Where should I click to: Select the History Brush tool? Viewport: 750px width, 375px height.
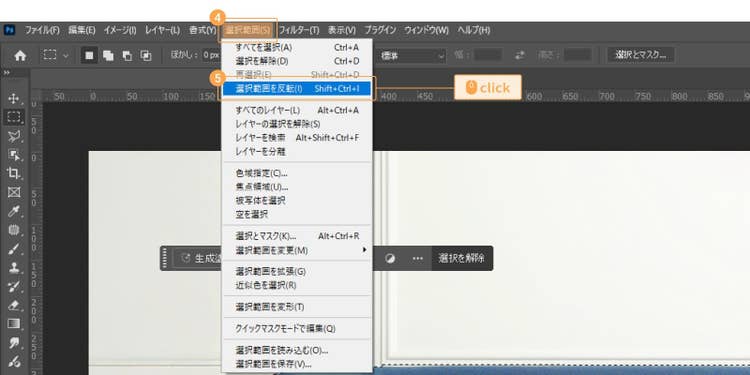click(14, 286)
